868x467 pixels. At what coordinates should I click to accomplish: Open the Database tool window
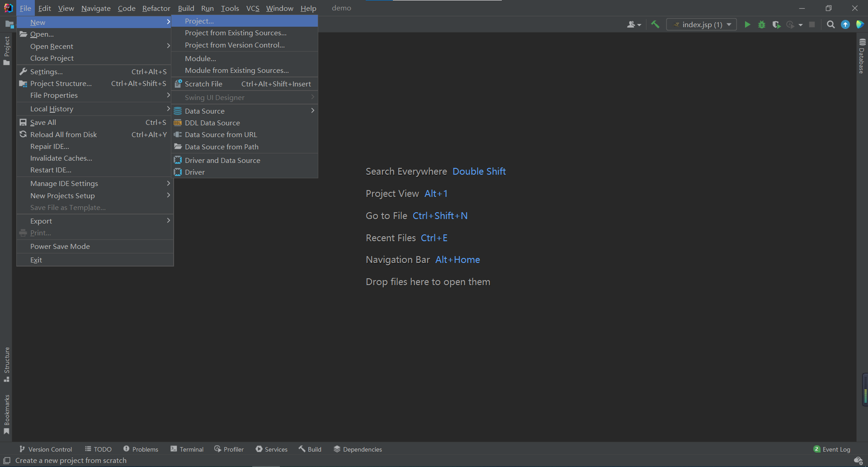pyautogui.click(x=862, y=56)
